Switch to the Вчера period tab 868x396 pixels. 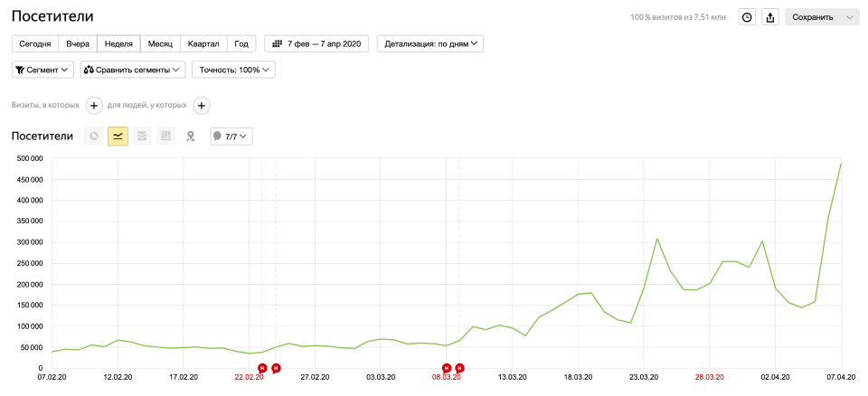tap(78, 43)
